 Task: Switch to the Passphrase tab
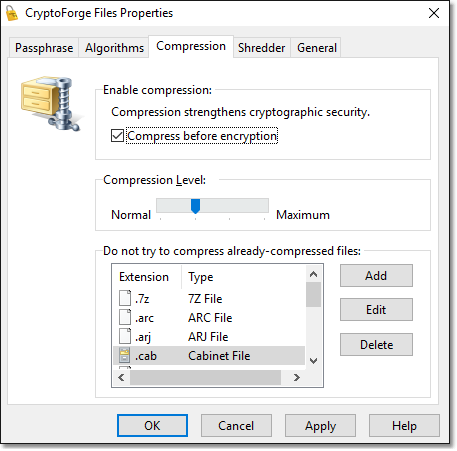(44, 48)
